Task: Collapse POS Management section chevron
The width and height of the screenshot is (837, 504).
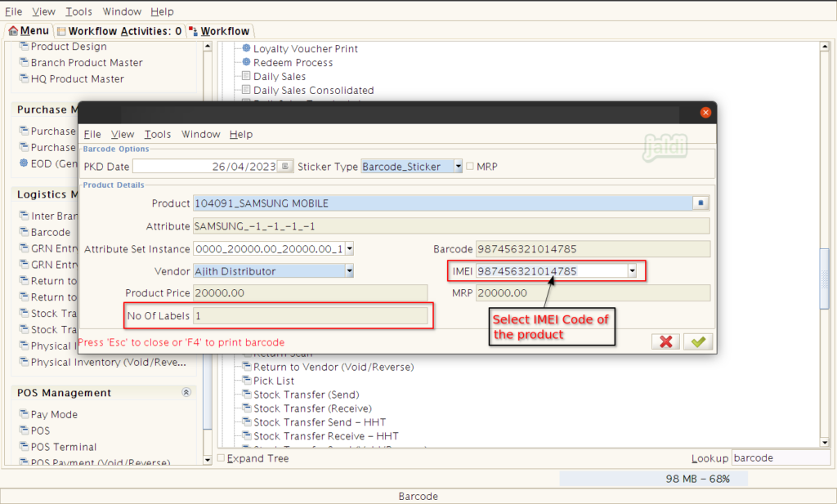Action: pos(186,392)
